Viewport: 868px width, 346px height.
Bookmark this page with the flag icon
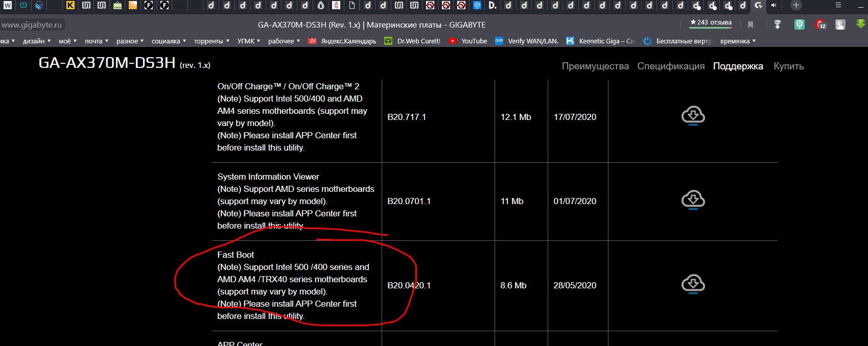(x=750, y=24)
